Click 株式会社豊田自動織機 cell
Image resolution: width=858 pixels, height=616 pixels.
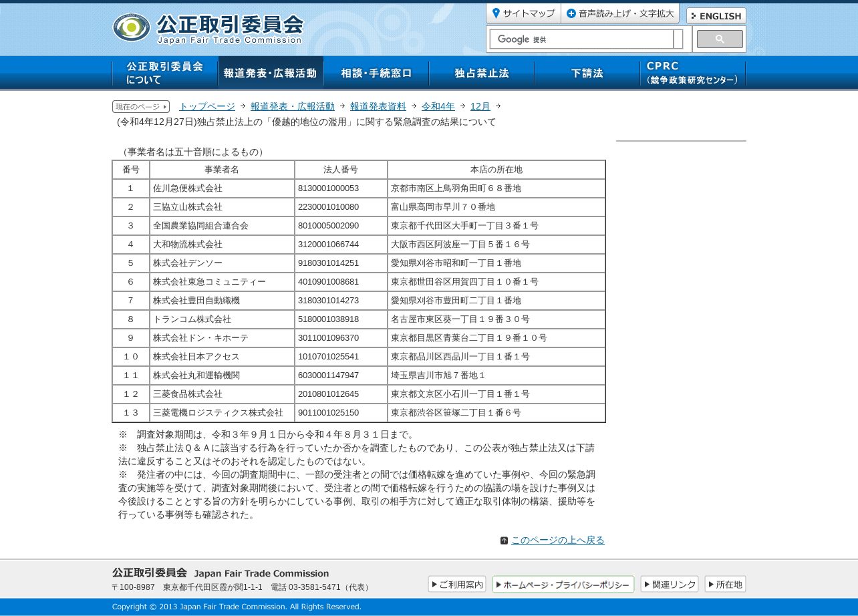click(x=222, y=301)
